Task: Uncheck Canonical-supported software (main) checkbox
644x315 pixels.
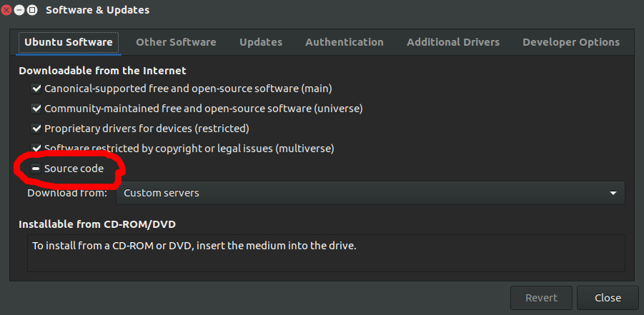Action: [36, 89]
